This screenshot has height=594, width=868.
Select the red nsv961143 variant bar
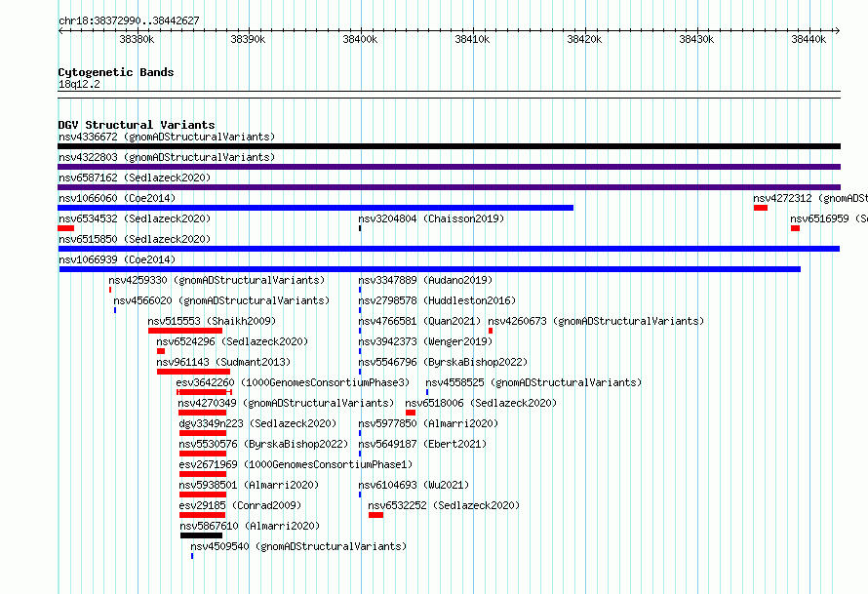click(193, 372)
